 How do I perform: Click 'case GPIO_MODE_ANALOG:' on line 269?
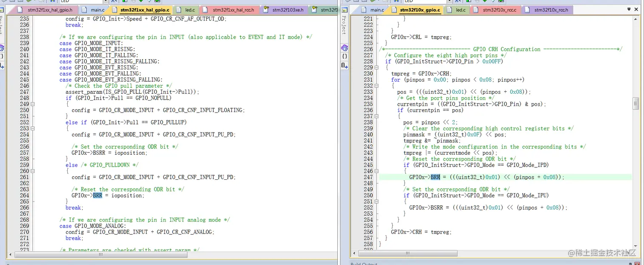click(93, 226)
